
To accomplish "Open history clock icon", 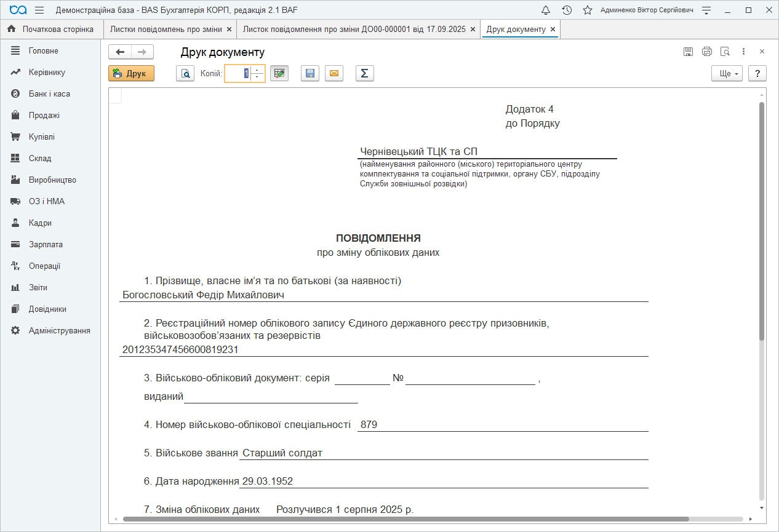I will pyautogui.click(x=567, y=10).
